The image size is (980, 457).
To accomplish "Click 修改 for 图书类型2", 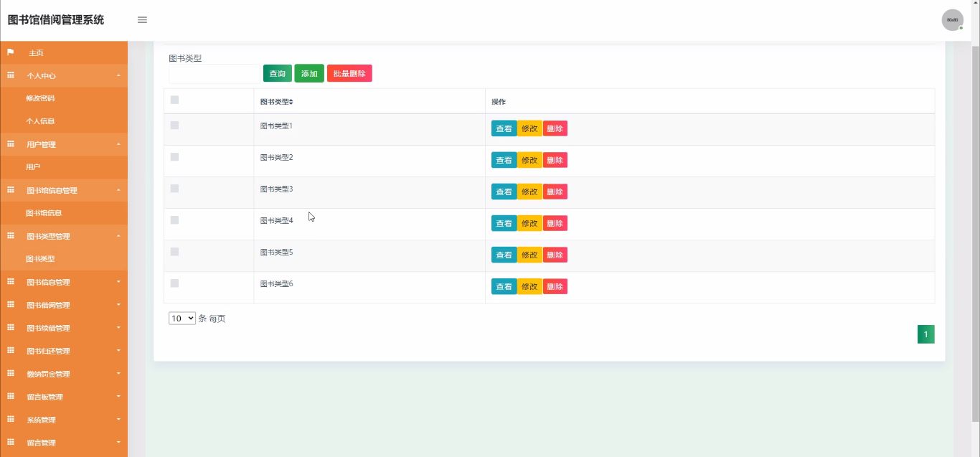I will point(529,160).
